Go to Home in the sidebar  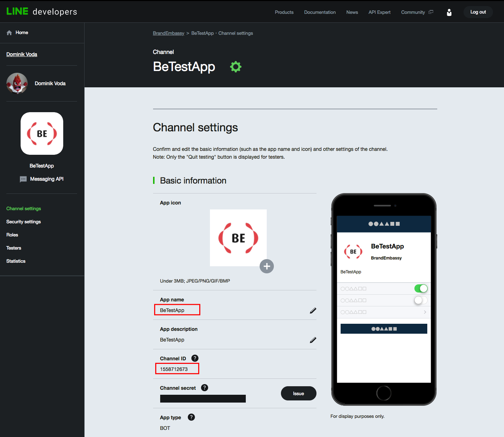(x=22, y=33)
